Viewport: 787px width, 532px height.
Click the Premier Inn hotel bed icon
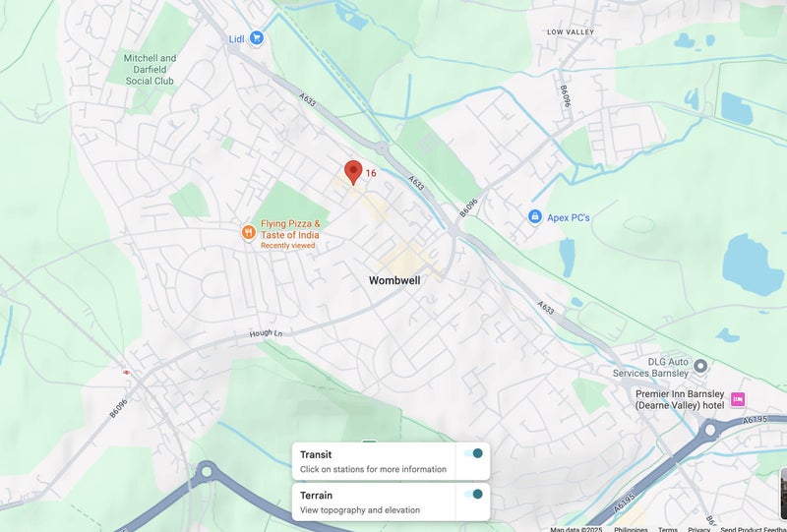pos(737,399)
